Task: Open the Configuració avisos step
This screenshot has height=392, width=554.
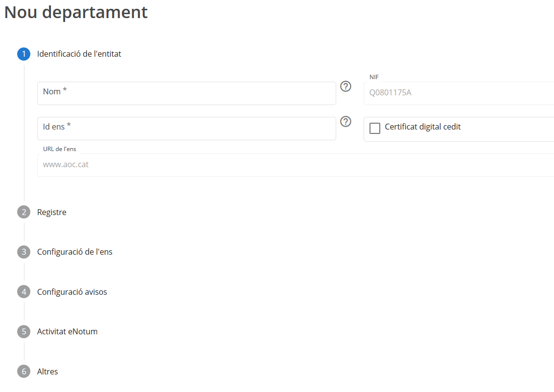Action: click(72, 292)
